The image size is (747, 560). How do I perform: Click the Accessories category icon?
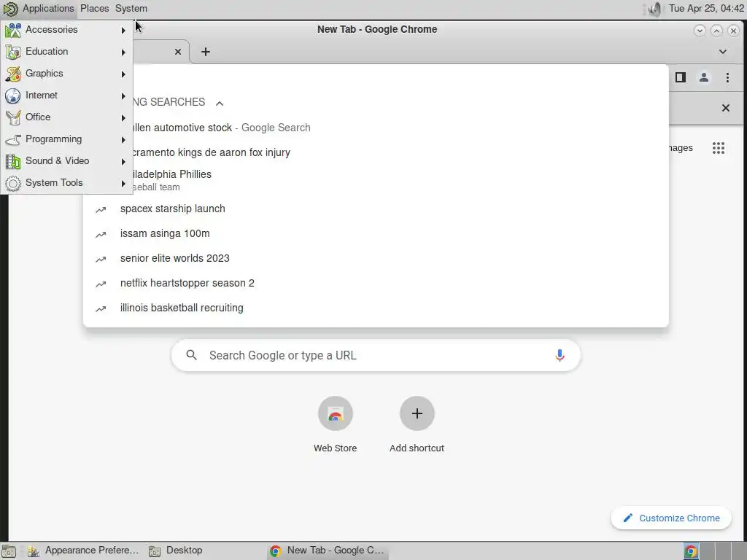(x=13, y=30)
